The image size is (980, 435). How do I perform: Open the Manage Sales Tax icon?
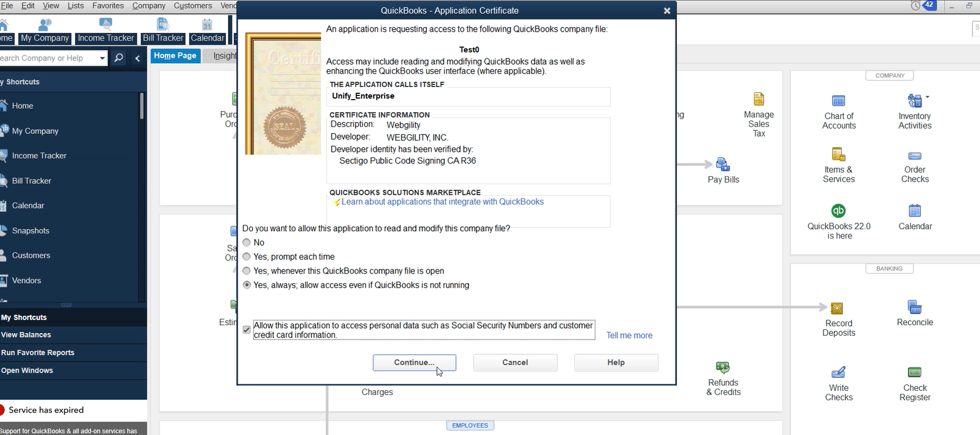[x=758, y=99]
